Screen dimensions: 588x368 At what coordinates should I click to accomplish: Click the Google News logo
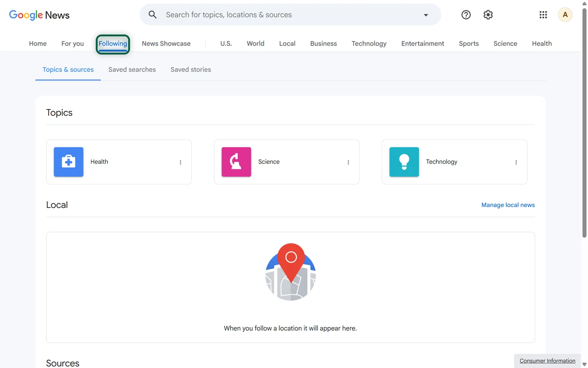40,15
